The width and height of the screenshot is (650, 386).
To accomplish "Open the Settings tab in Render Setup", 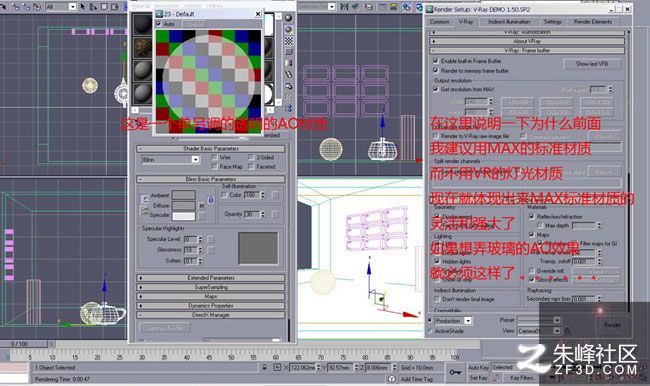I will coord(553,22).
